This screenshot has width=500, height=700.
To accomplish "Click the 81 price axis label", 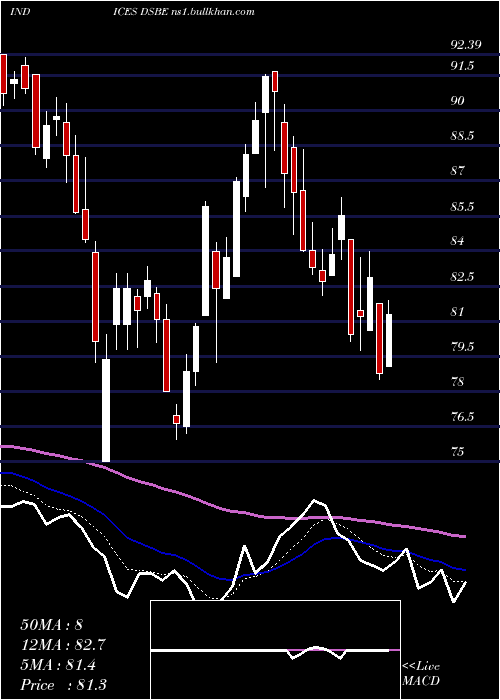I will point(457,312).
